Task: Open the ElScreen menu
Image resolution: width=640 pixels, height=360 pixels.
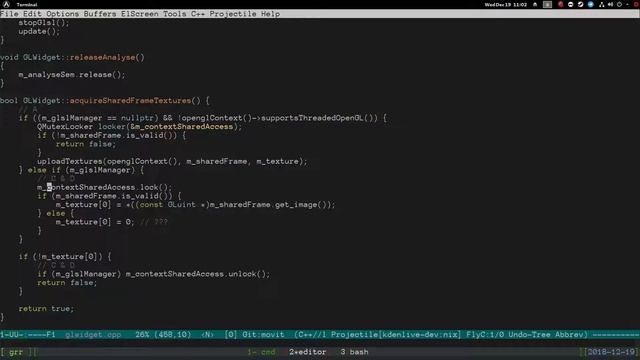Action: 140,14
